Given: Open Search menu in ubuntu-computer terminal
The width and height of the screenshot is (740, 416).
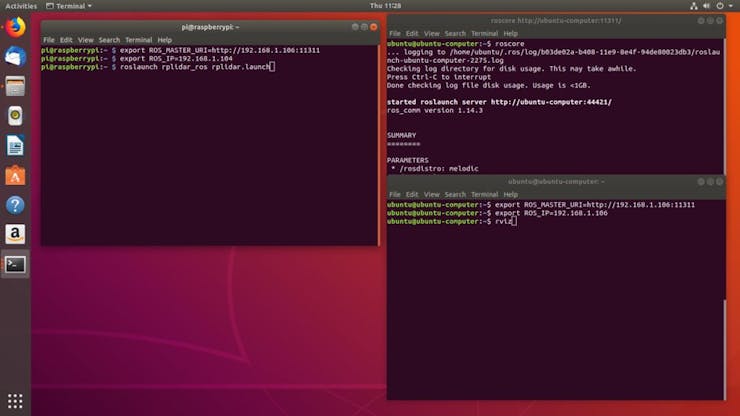Looking at the screenshot, I should (455, 195).
